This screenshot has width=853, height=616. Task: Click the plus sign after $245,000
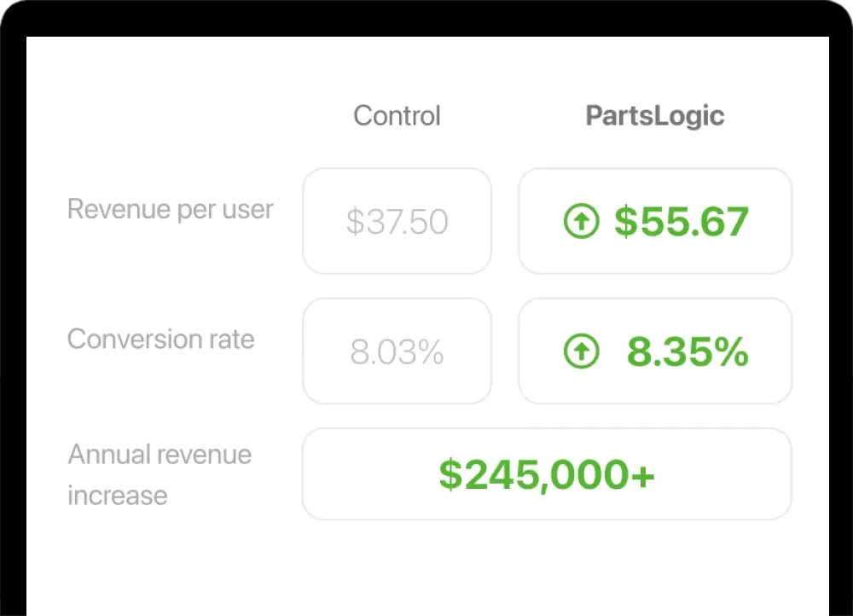pos(644,475)
